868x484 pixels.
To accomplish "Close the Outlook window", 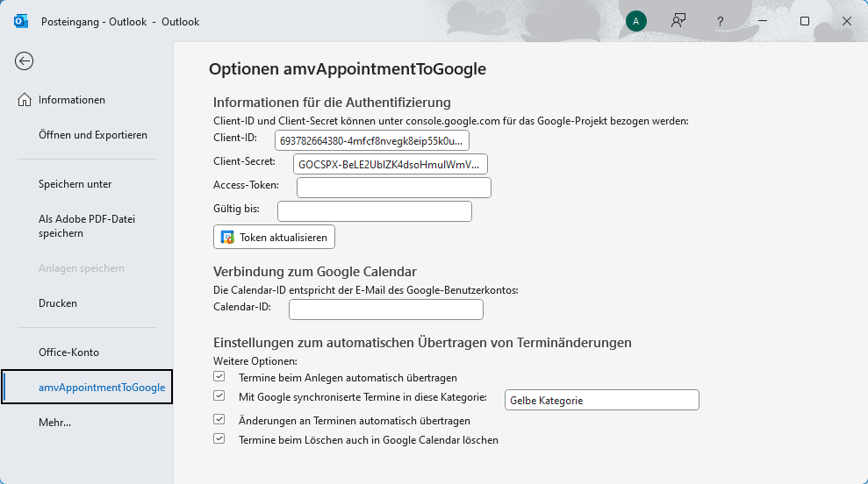I will [x=847, y=21].
